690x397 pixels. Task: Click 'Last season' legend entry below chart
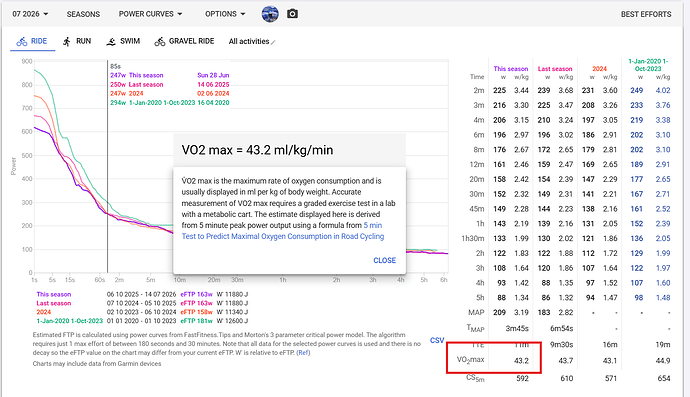coord(54,303)
